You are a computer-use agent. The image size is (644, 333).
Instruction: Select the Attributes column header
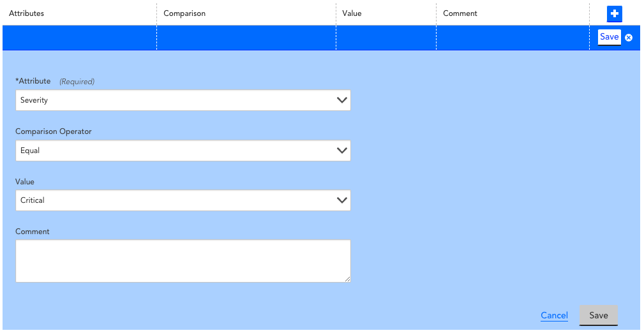click(26, 13)
